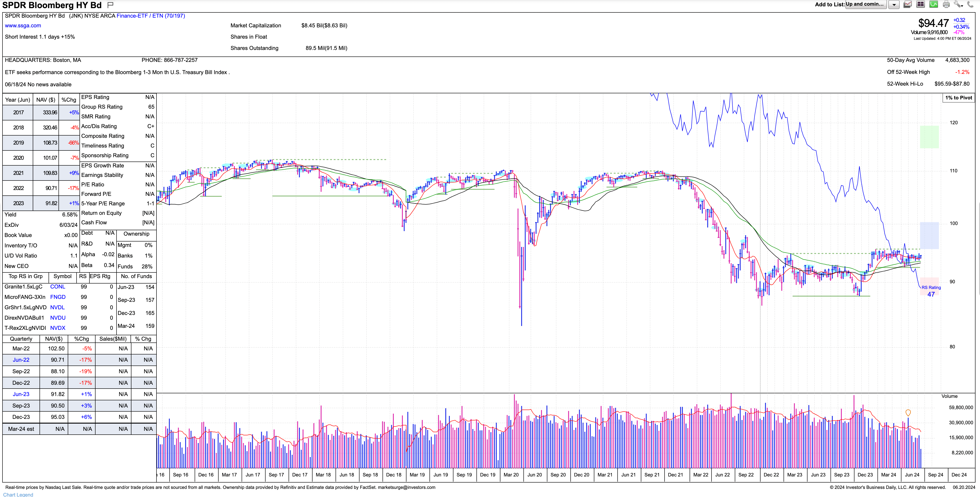The width and height of the screenshot is (980, 497).
Task: Click the orange marker pin above volume bars
Action: (908, 413)
